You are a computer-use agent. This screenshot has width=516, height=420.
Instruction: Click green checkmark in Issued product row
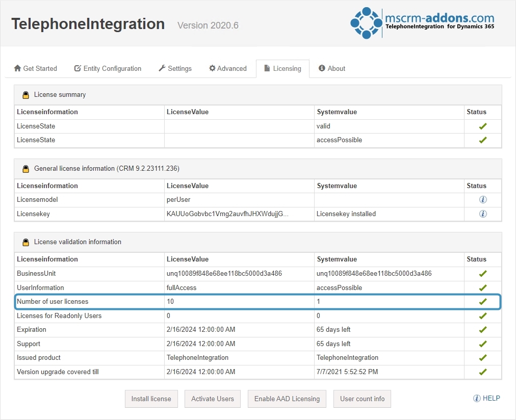tap(483, 357)
